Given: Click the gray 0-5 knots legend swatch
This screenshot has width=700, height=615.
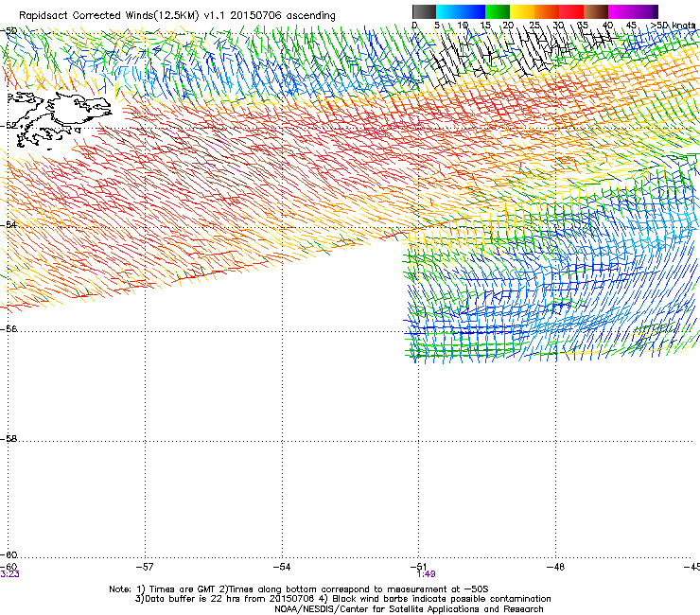Looking at the screenshot, I should [424, 11].
